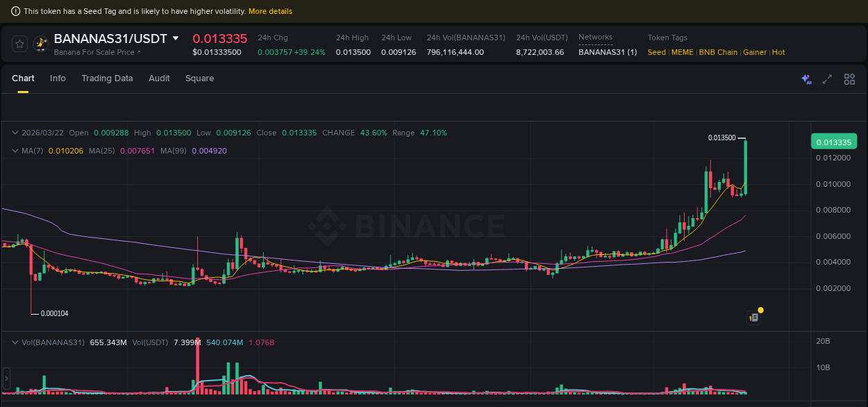Open the chart layout widgets icon
This screenshot has height=407, width=868.
(x=849, y=79)
